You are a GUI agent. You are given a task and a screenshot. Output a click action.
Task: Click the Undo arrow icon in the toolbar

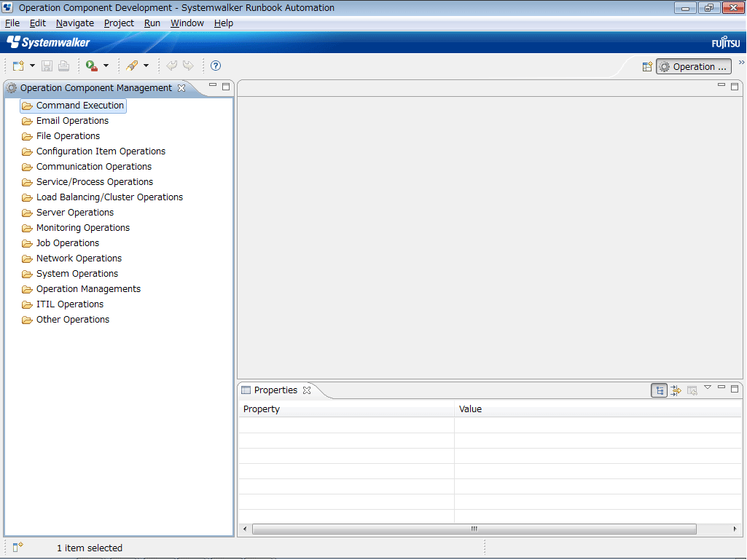171,66
